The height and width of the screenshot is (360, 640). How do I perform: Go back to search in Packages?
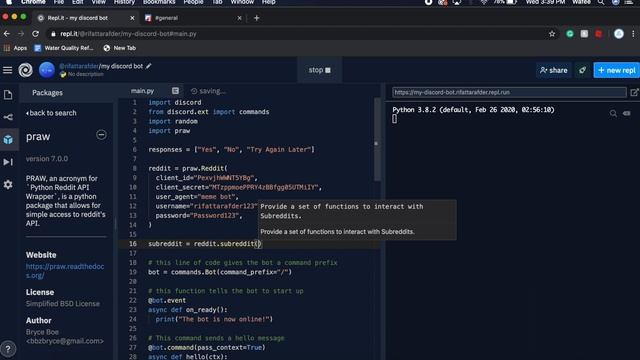tap(51, 113)
